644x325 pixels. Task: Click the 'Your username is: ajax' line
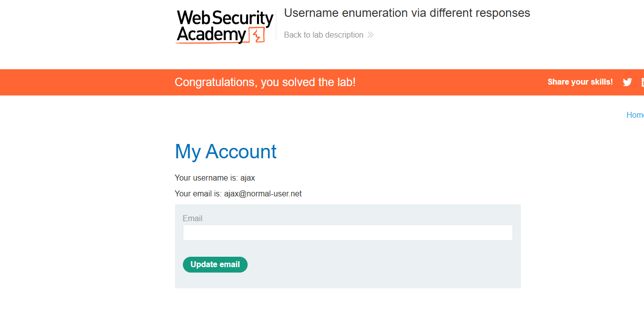[215, 178]
